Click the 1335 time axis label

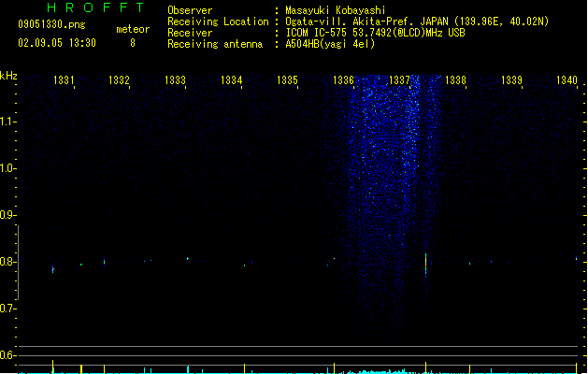pos(287,80)
